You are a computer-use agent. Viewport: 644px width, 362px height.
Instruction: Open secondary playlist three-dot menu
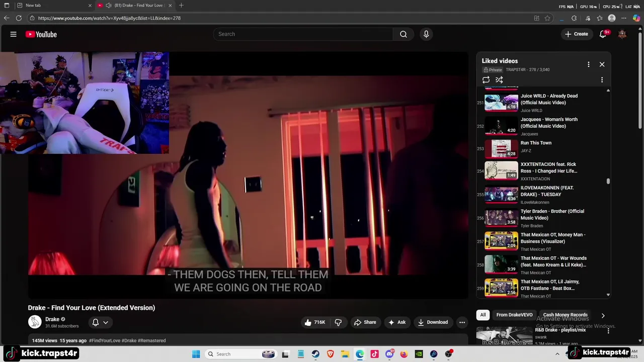(602, 80)
